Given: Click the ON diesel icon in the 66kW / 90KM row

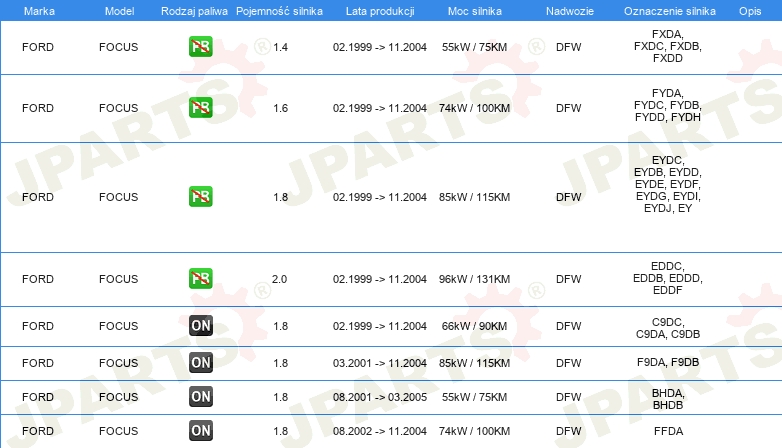Looking at the screenshot, I should coord(200,326).
